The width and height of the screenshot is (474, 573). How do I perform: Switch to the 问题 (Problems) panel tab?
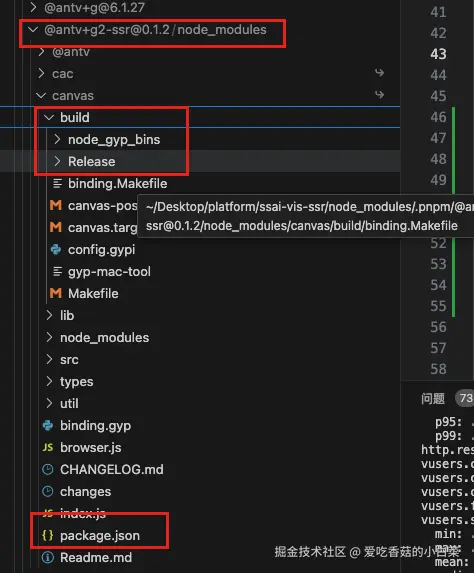click(x=433, y=398)
